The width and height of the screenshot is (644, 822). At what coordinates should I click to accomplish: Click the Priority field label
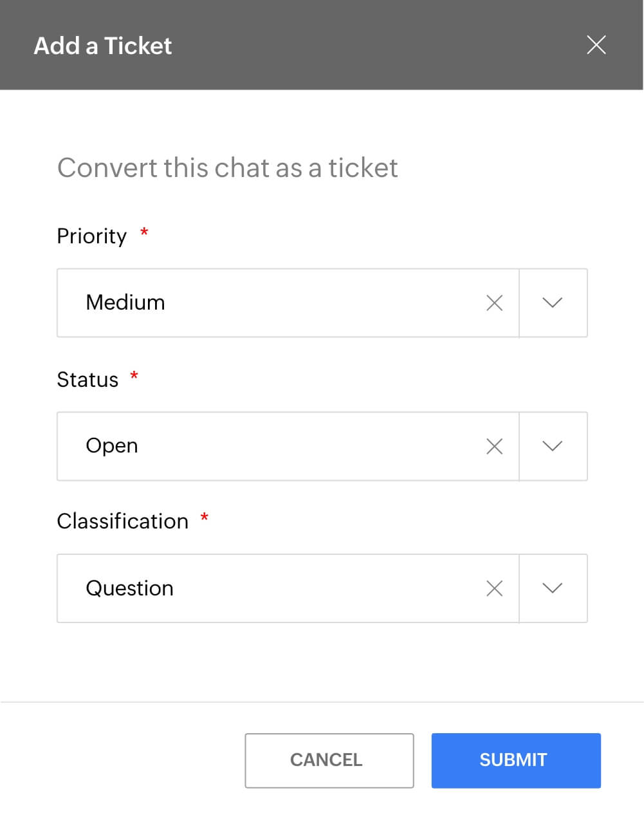(92, 236)
